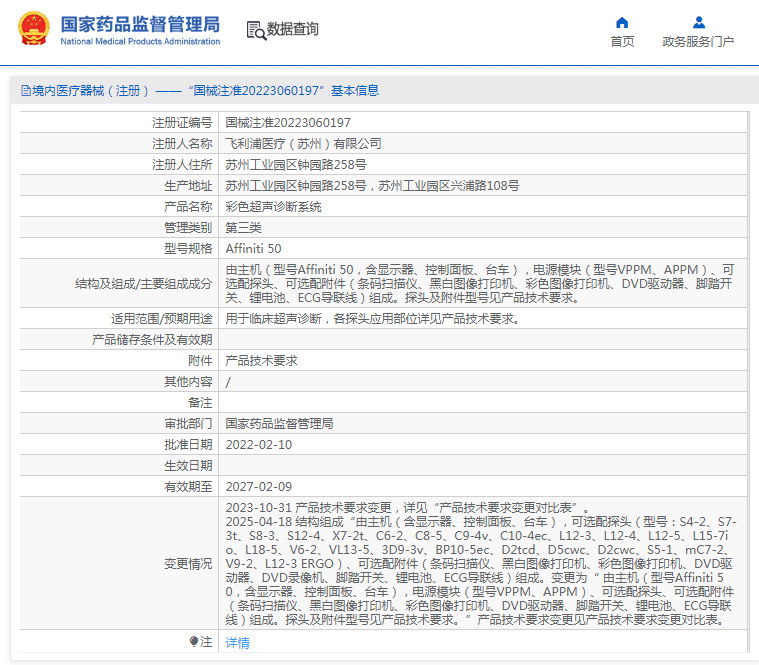Click the slash value of 其他内容

point(228,382)
